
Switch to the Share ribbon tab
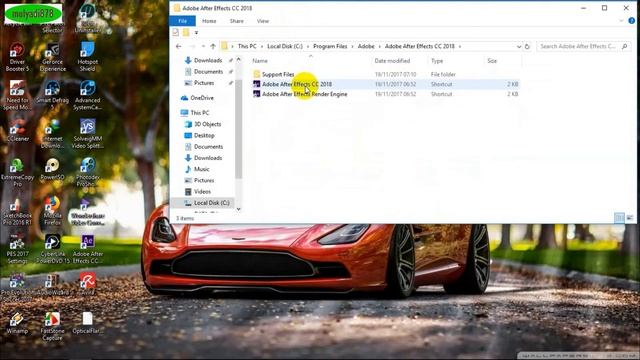pyautogui.click(x=236, y=21)
